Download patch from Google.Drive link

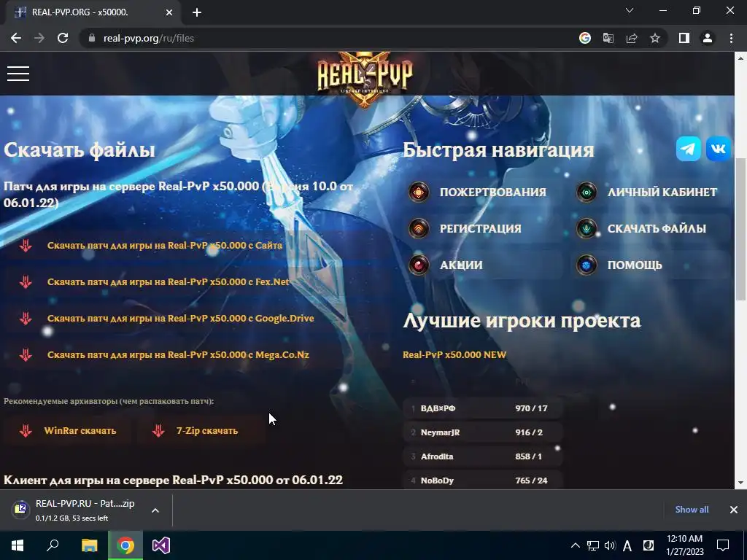tap(181, 318)
